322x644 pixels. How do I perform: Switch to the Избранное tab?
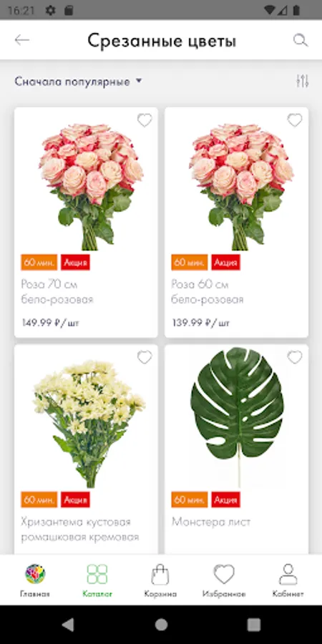click(224, 580)
